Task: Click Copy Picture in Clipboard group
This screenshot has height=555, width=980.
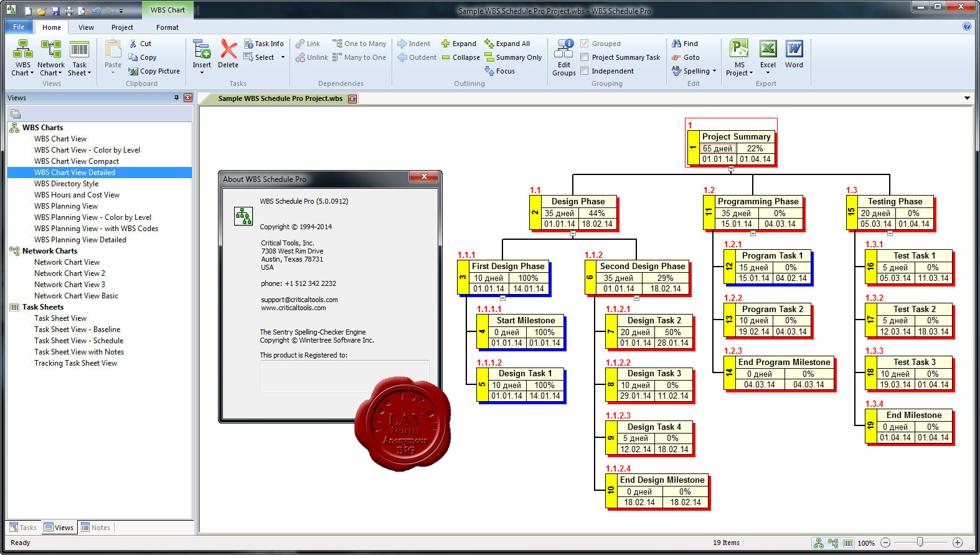Action: (154, 71)
